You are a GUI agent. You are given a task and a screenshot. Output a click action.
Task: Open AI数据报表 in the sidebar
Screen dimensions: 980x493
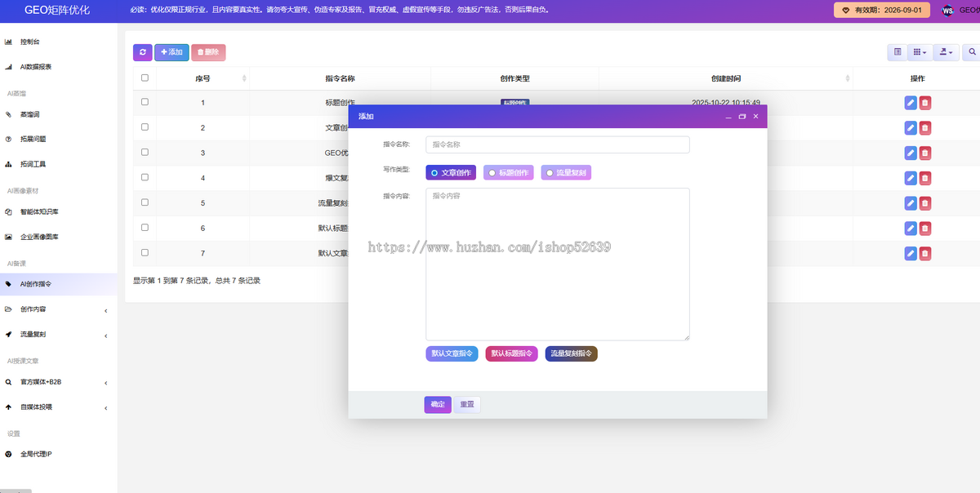[x=59, y=67]
